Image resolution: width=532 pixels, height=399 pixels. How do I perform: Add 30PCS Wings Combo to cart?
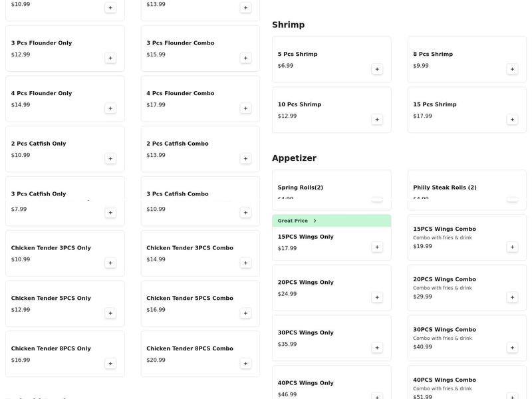pyautogui.click(x=512, y=348)
